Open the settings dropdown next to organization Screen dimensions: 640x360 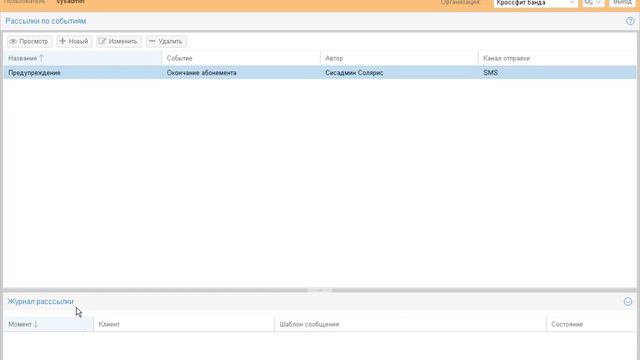pyautogui.click(x=593, y=3)
